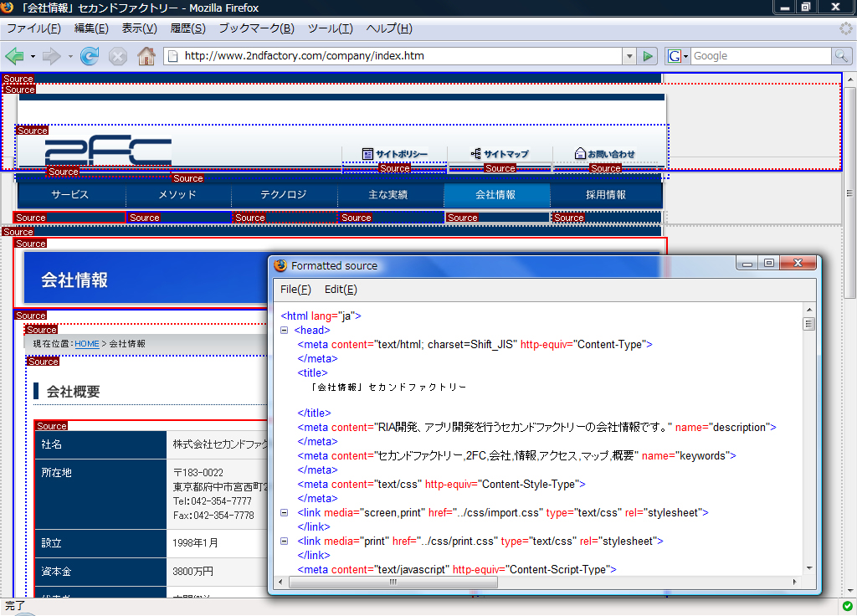Collapse the link media="screen,print" node
This screenshot has height=616, width=857.
pos(285,513)
